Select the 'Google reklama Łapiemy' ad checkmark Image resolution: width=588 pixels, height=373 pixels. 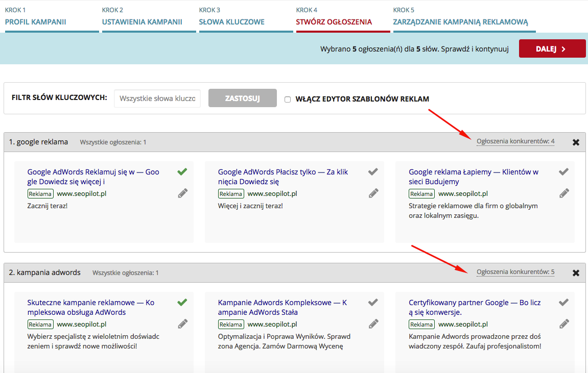(x=563, y=172)
